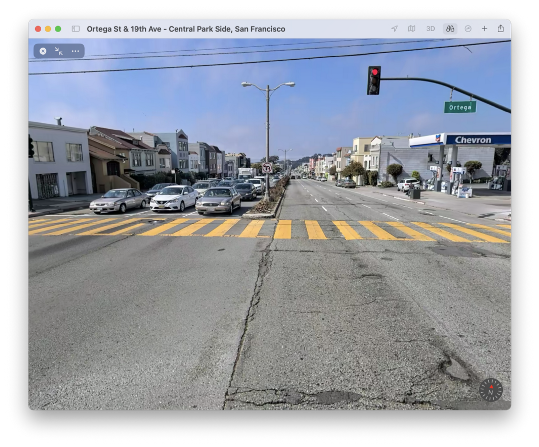Close the Look Around overlay with X
The height and width of the screenshot is (447, 539).
pos(43,51)
